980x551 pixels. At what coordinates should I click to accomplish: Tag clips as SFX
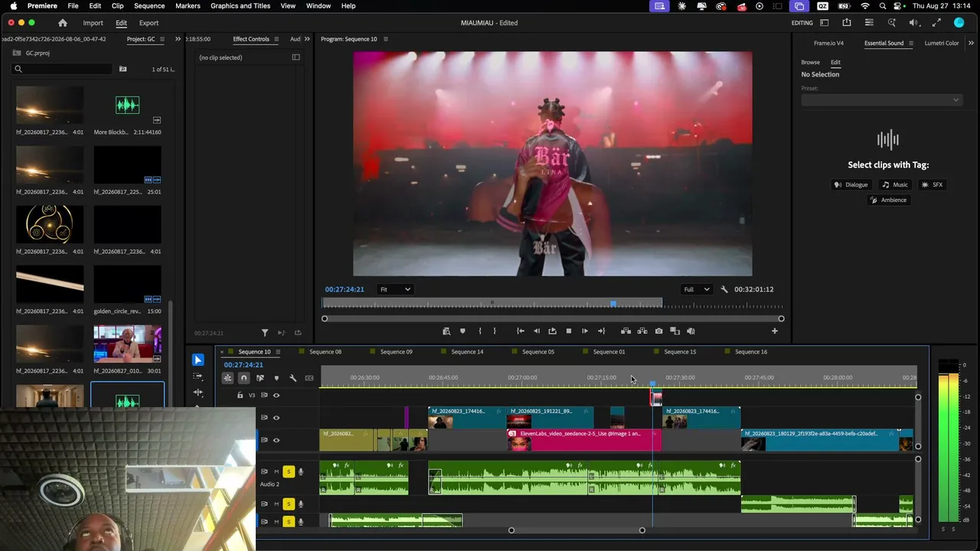[x=932, y=184]
